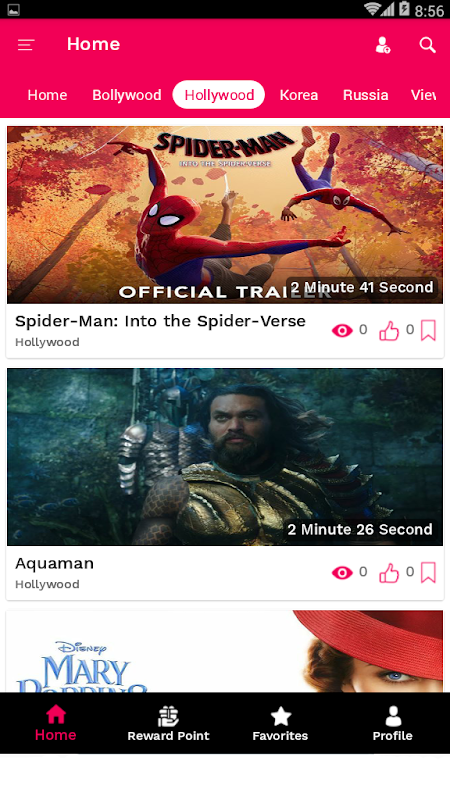Open Spider-Man: Into the Spider-Verse title

coord(160,321)
